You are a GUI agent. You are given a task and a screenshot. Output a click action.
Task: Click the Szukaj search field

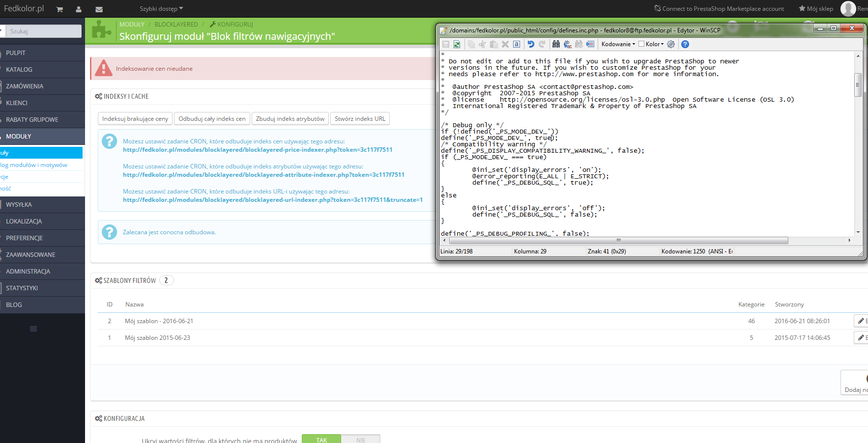tap(43, 31)
